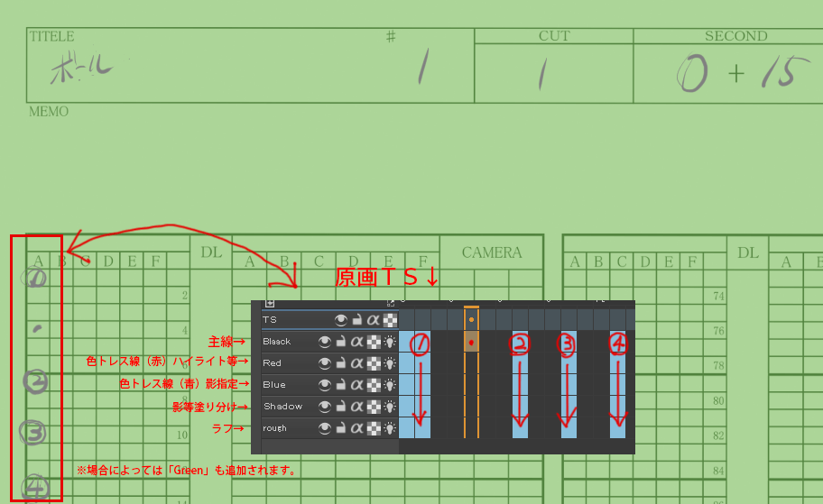
Task: Click the checkerboard icon on the Blaack layer
Action: pyautogui.click(x=374, y=342)
